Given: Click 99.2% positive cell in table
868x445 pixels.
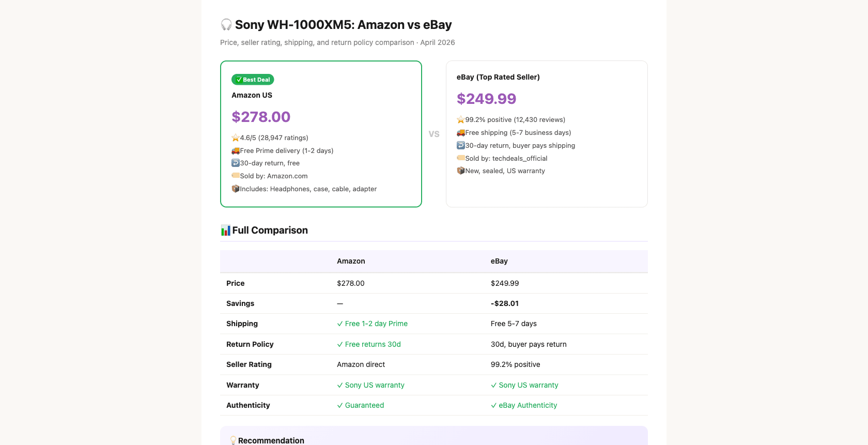Looking at the screenshot, I should click(x=515, y=364).
